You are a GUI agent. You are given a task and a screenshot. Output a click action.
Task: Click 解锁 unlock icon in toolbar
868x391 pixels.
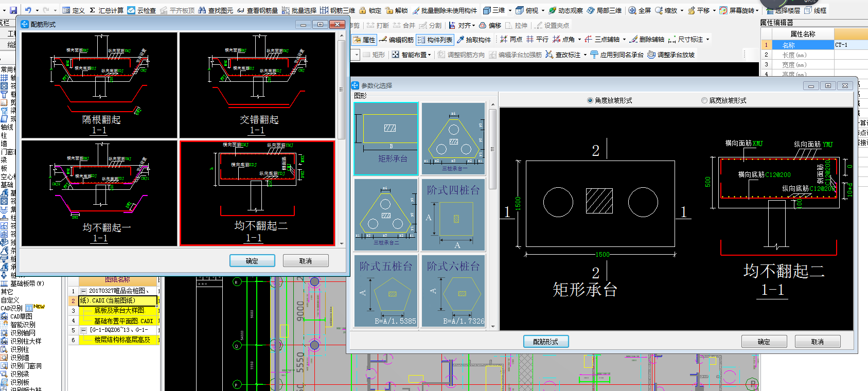click(x=396, y=10)
